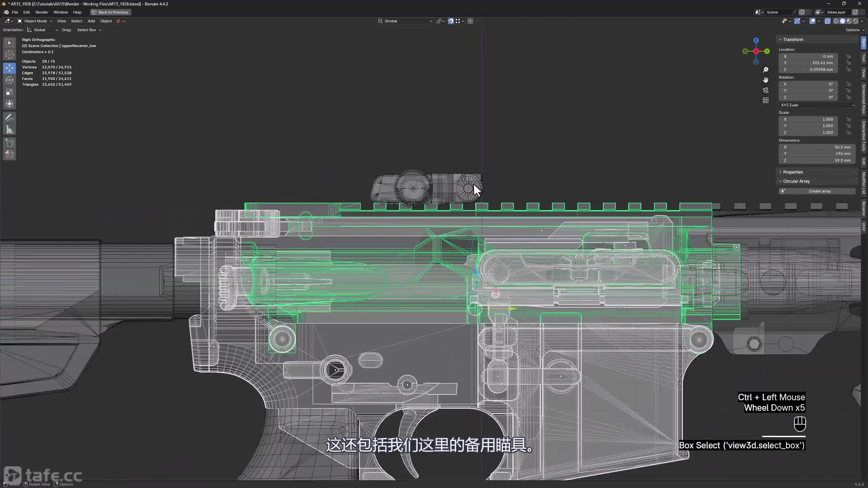868x488 pixels.
Task: Click the Dimensions X value field
Action: coord(817,147)
